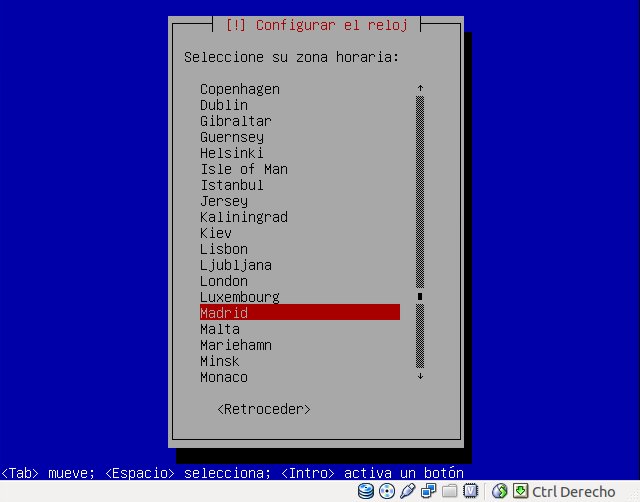Viewport: 640px width, 502px height.
Task: Click the scrollbar down arrow
Action: tap(420, 376)
